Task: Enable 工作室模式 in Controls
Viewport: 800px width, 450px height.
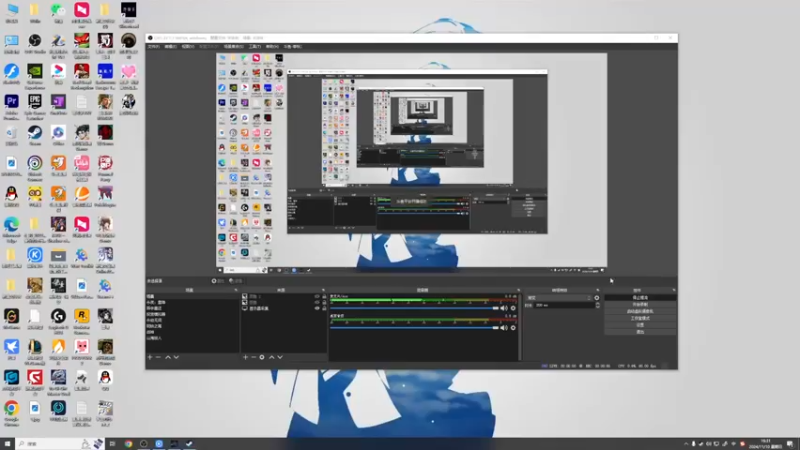Action: (x=640, y=318)
